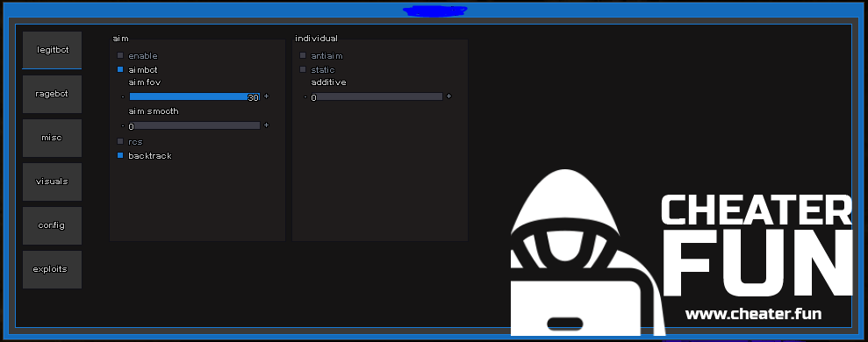Decrease aim smooth with minus button
868x342 pixels.
point(123,126)
